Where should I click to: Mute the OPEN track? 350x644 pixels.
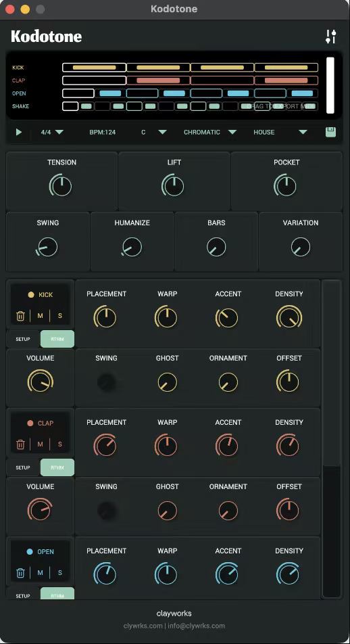pos(41,573)
